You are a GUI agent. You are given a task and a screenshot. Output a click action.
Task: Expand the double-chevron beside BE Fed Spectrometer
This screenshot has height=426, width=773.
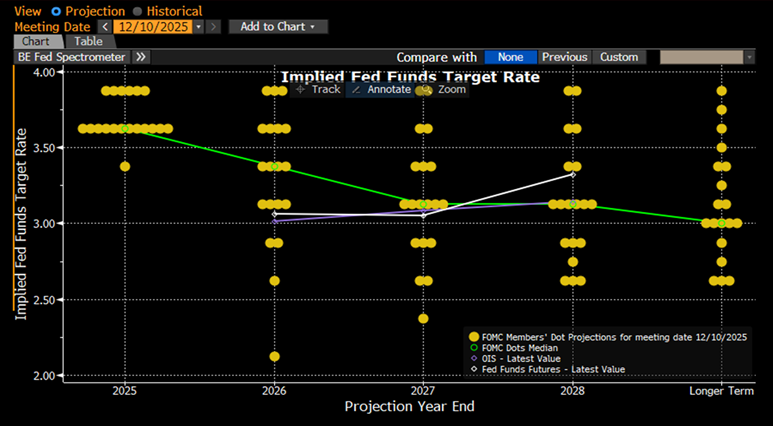coord(140,57)
